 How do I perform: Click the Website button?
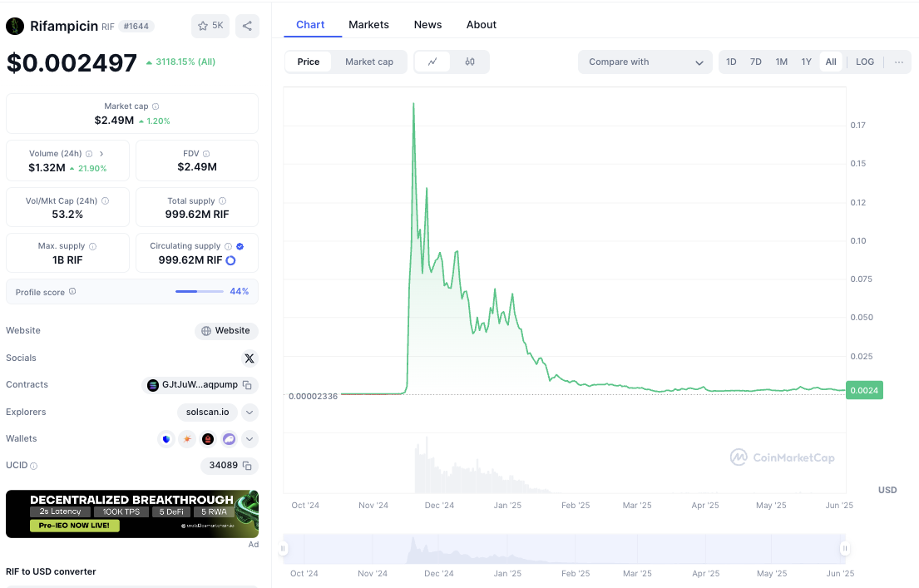(226, 331)
